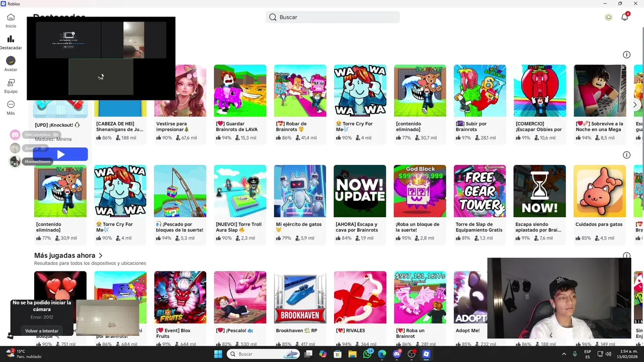The width and height of the screenshot is (644, 362).
Task: Open WhatsApp from the taskbar
Action: 368,354
